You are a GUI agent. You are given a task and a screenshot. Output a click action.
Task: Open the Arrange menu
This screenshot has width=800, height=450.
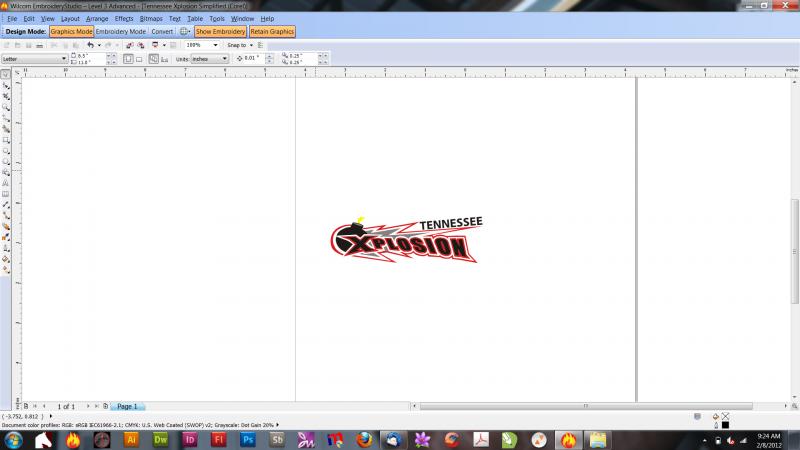click(97, 18)
